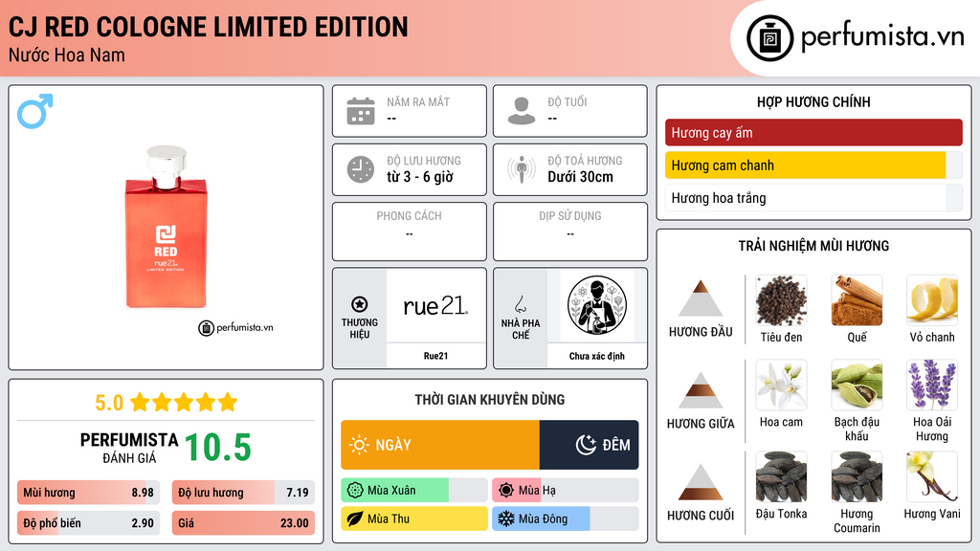Click the Giá 23.00 score bar
980x551 pixels.
243,523
